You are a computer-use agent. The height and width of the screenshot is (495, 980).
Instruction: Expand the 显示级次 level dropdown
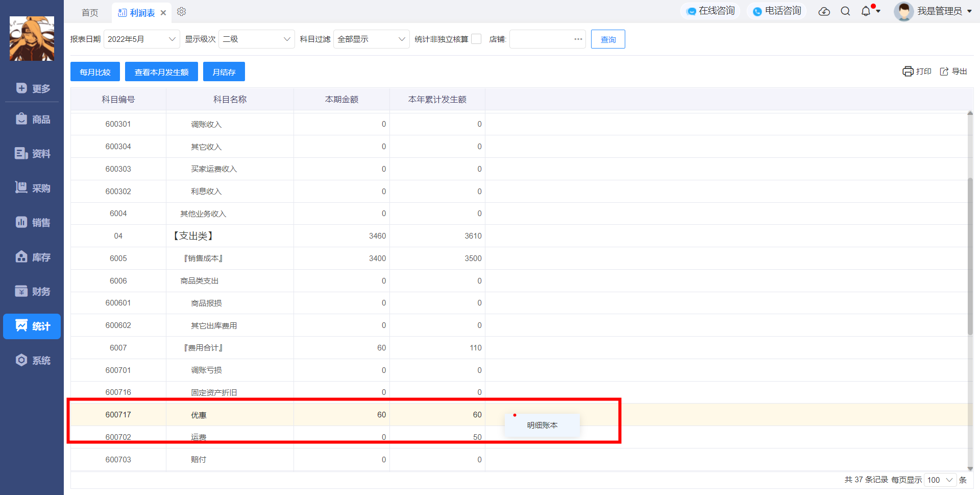[257, 39]
